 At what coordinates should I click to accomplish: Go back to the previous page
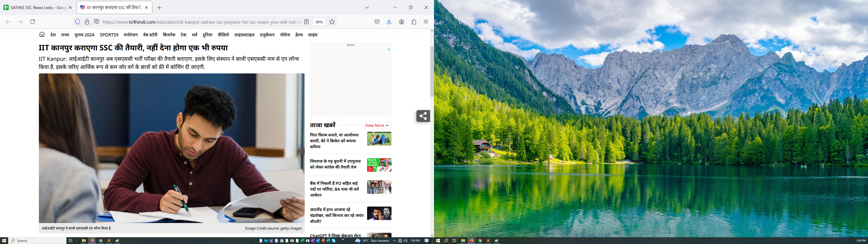click(x=8, y=21)
